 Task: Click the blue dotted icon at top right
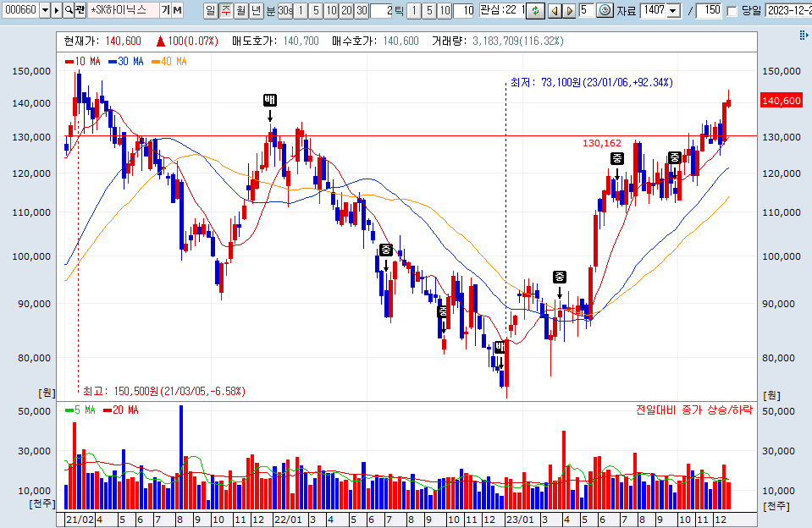coord(804,35)
